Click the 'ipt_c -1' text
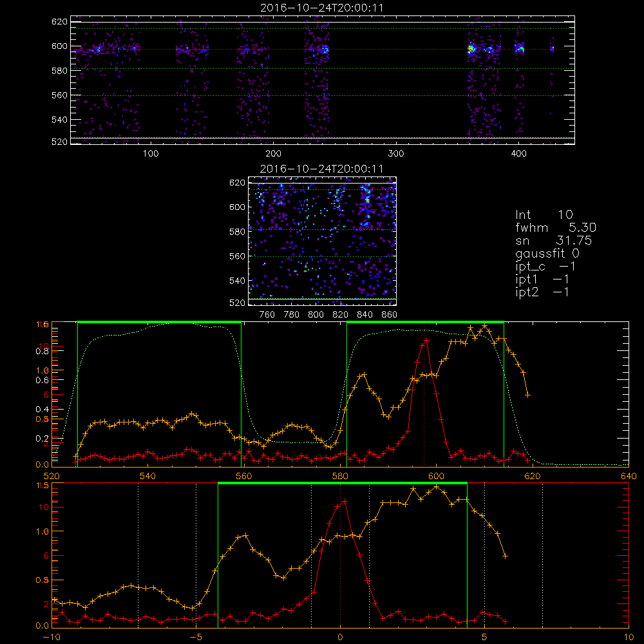 click(546, 267)
